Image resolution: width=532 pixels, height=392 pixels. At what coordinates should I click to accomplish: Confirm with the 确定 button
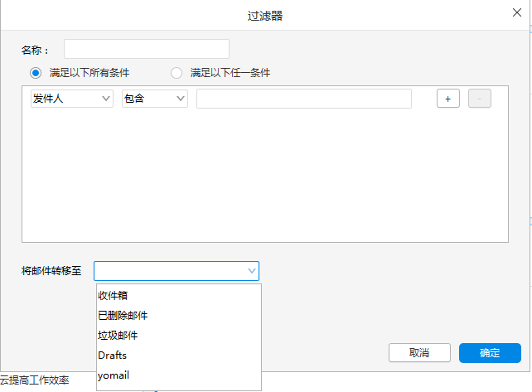(490, 352)
